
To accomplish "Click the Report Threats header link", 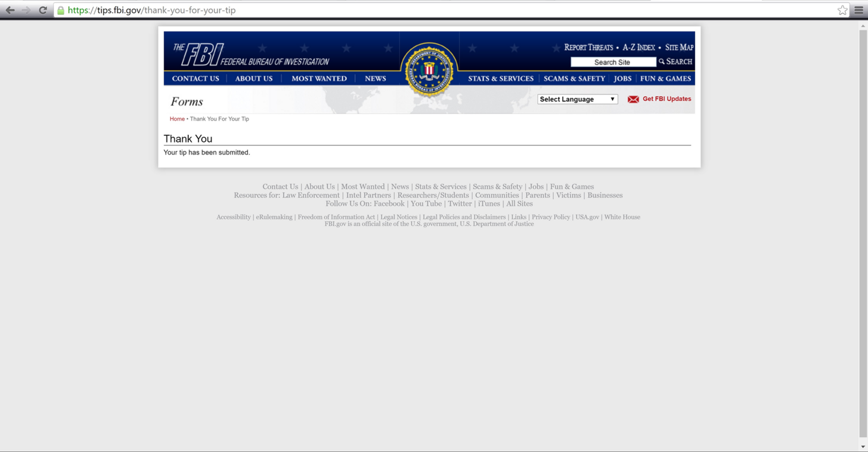I will point(588,47).
